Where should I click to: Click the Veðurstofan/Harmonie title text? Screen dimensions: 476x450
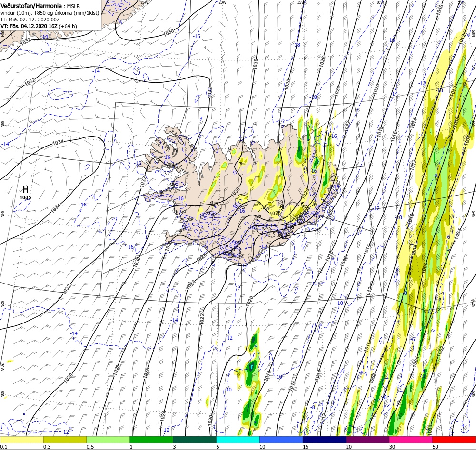pos(31,6)
